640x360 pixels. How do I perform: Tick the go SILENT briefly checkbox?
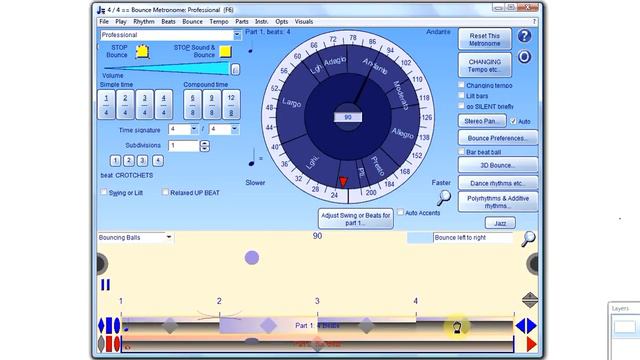tap(461, 106)
